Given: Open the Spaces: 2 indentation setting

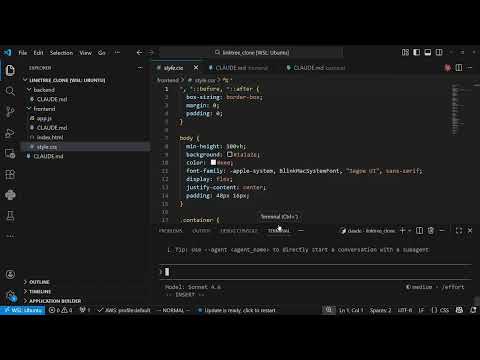Looking at the screenshot, I should point(380,310).
